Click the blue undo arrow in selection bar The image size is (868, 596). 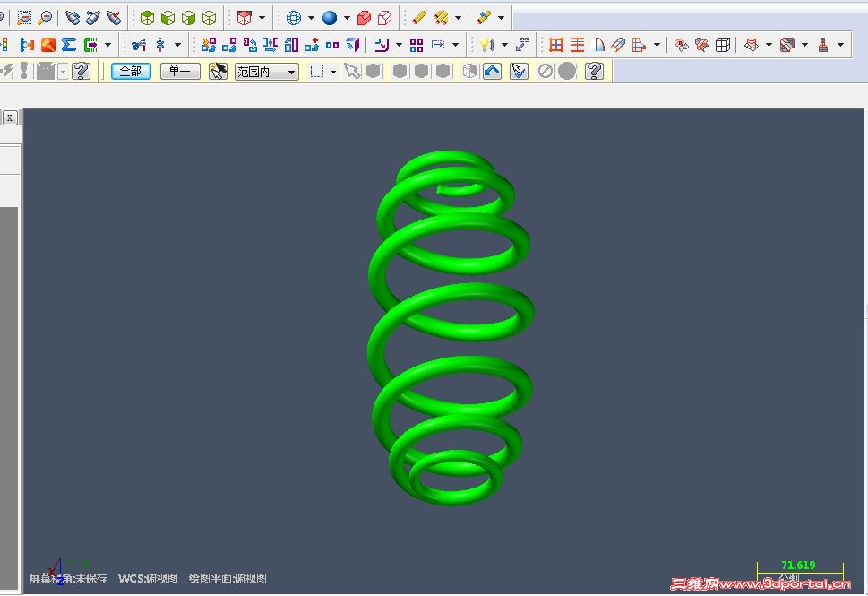(x=492, y=72)
